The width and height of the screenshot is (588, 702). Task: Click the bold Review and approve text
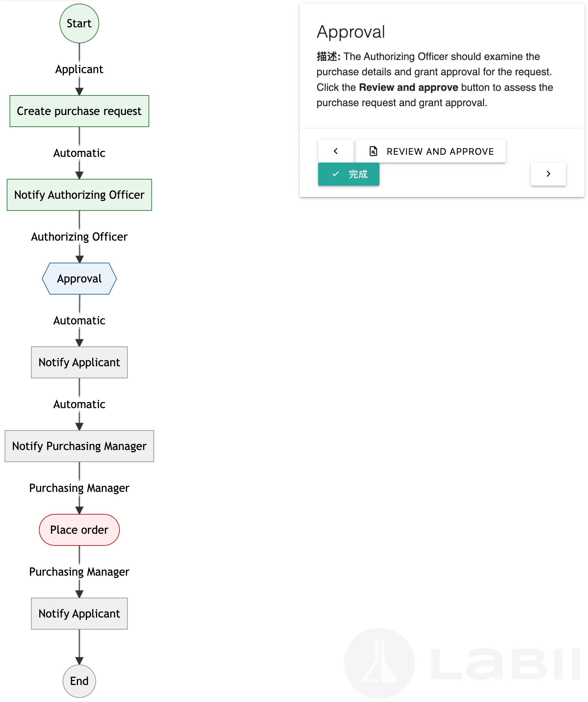click(408, 87)
